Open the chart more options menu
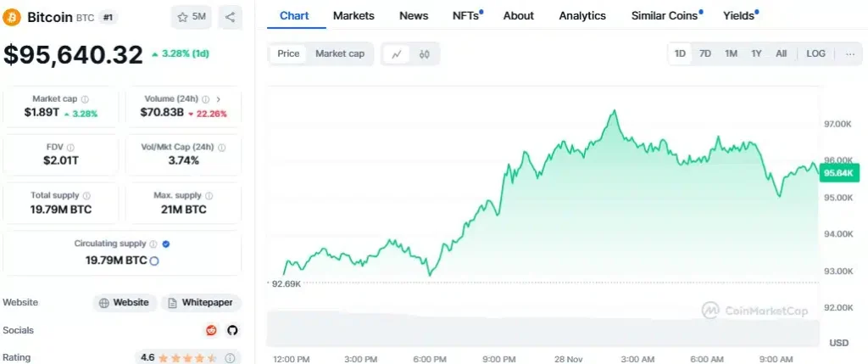868x364 pixels. point(849,53)
